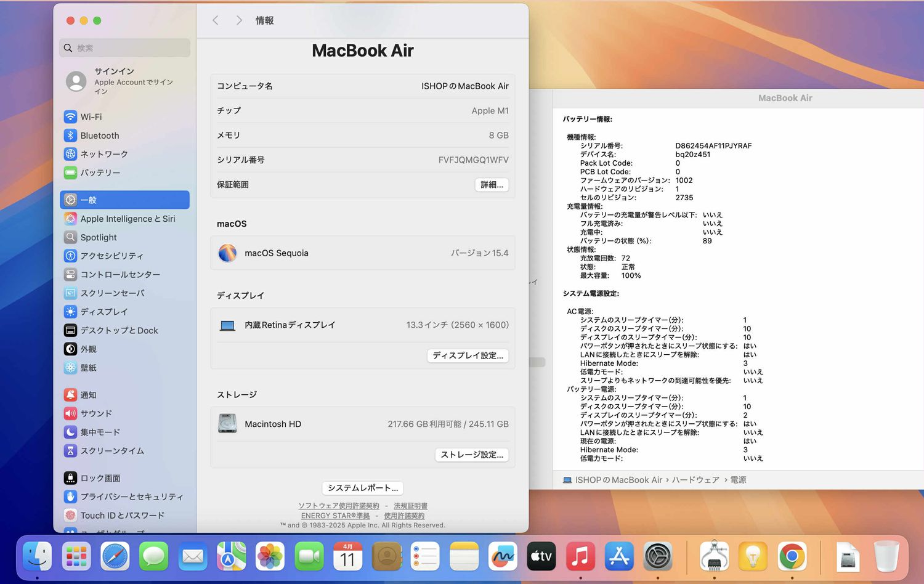Open コントロールセンター settings
Viewport: 924px width, 584px height.
click(120, 274)
